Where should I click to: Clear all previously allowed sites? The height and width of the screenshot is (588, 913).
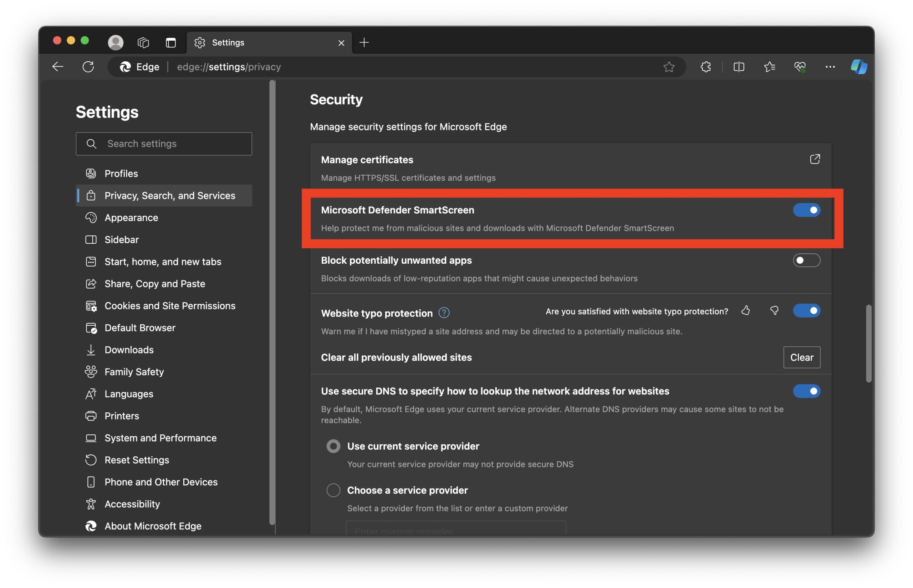(x=801, y=357)
